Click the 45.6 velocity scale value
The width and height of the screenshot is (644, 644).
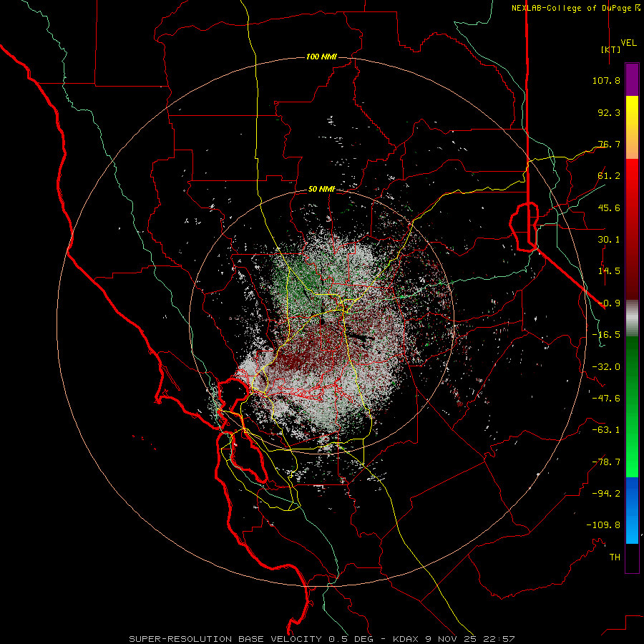coord(609,208)
